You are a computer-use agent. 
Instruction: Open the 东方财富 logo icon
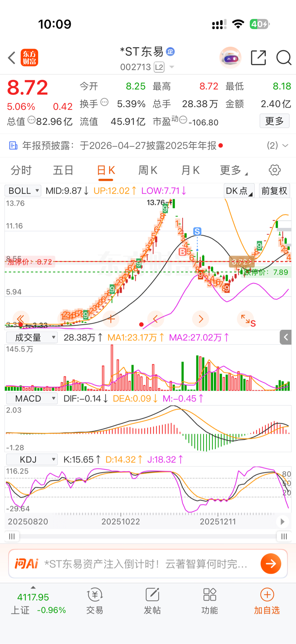tap(29, 58)
